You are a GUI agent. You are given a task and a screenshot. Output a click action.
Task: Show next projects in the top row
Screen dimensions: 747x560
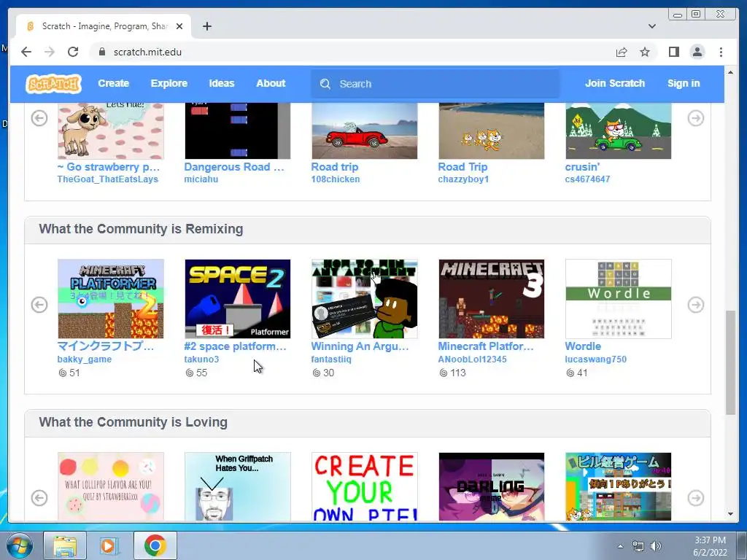pos(695,118)
